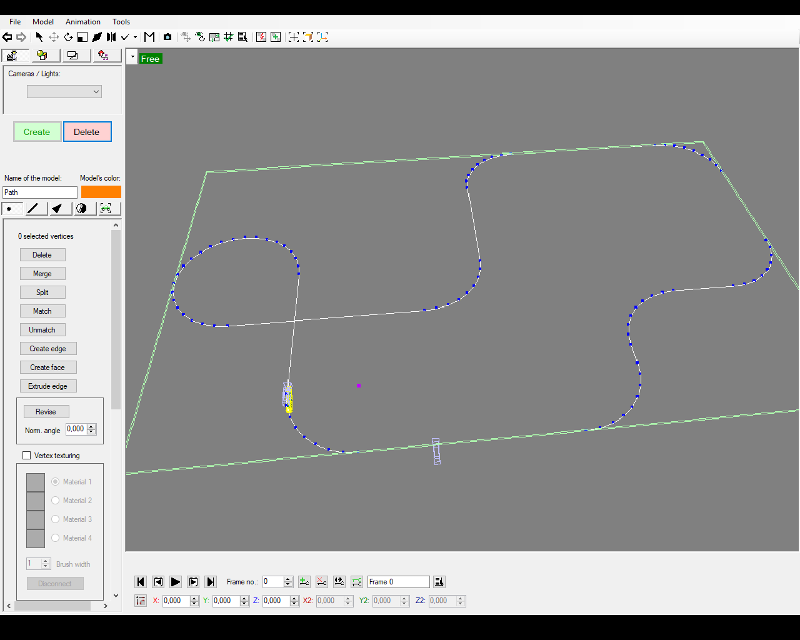Jump to the first animation frame
This screenshot has height=640, width=800.
pos(141,581)
